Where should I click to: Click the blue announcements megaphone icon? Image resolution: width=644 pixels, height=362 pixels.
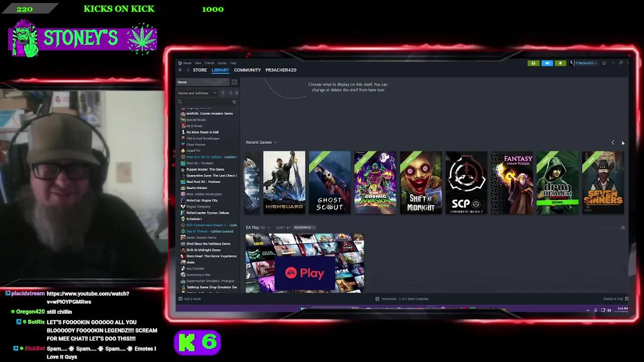(547, 63)
